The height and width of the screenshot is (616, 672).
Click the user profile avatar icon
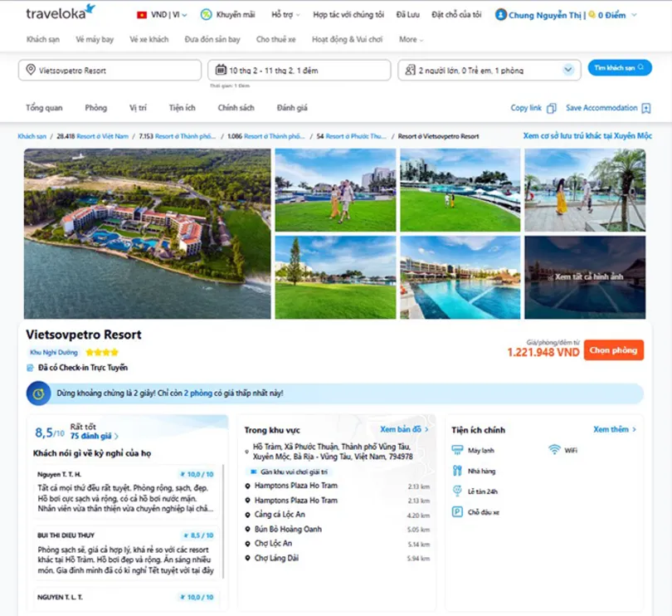tap(501, 15)
